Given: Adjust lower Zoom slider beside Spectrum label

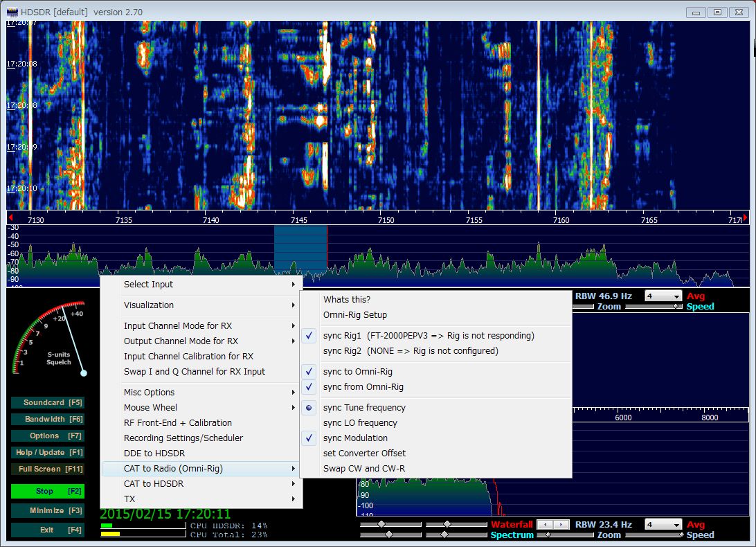Looking at the screenshot, I should coord(566,535).
